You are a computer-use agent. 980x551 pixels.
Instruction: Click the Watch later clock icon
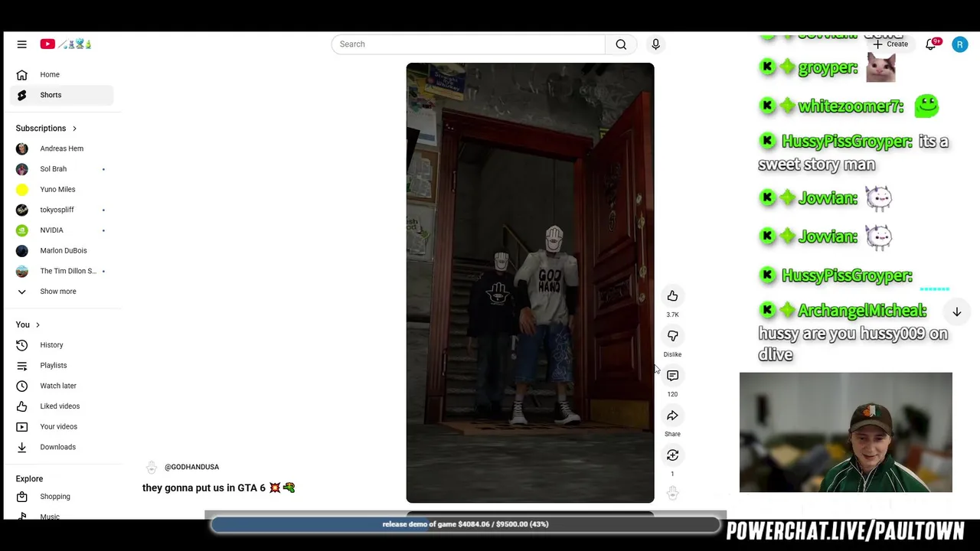point(21,386)
